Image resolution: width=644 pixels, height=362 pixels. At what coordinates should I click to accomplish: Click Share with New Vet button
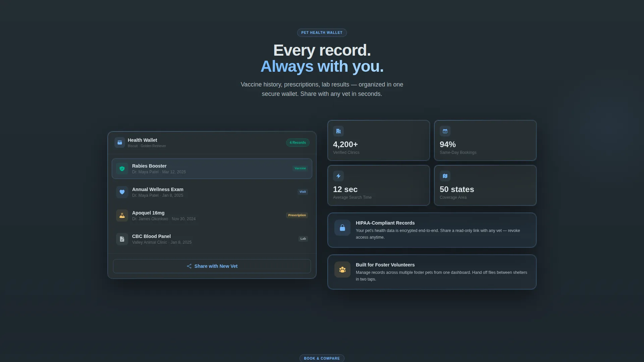[x=212, y=266]
